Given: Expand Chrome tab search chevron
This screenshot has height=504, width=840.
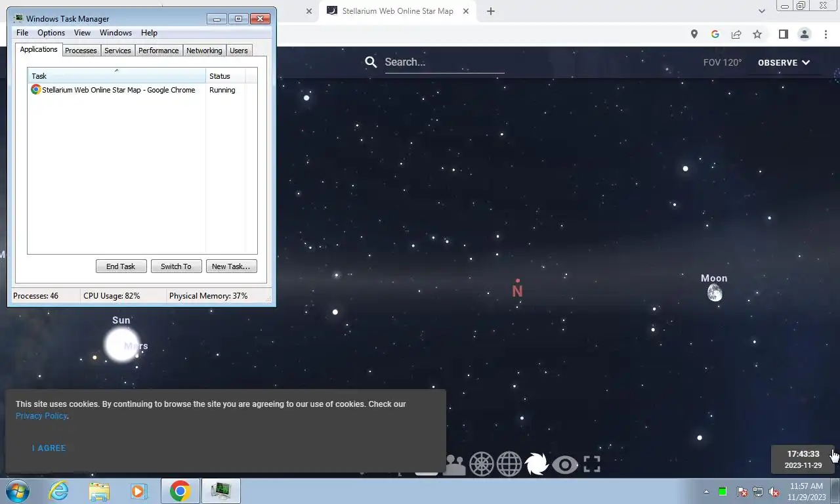Looking at the screenshot, I should (x=761, y=11).
